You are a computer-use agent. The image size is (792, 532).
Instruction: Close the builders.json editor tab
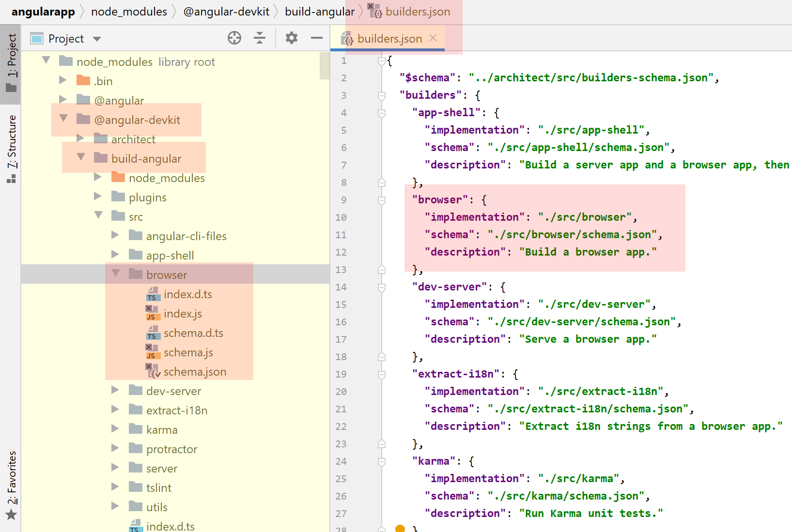433,38
